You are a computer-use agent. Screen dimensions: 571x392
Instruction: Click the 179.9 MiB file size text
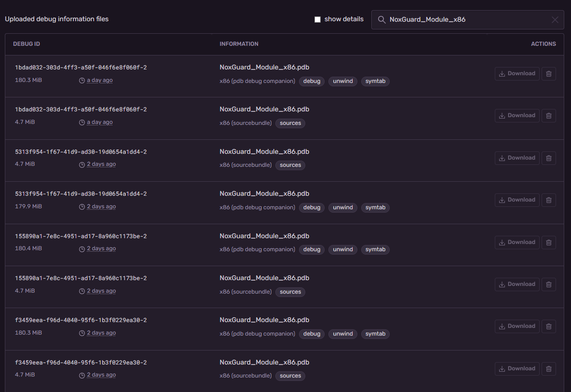(x=28, y=206)
